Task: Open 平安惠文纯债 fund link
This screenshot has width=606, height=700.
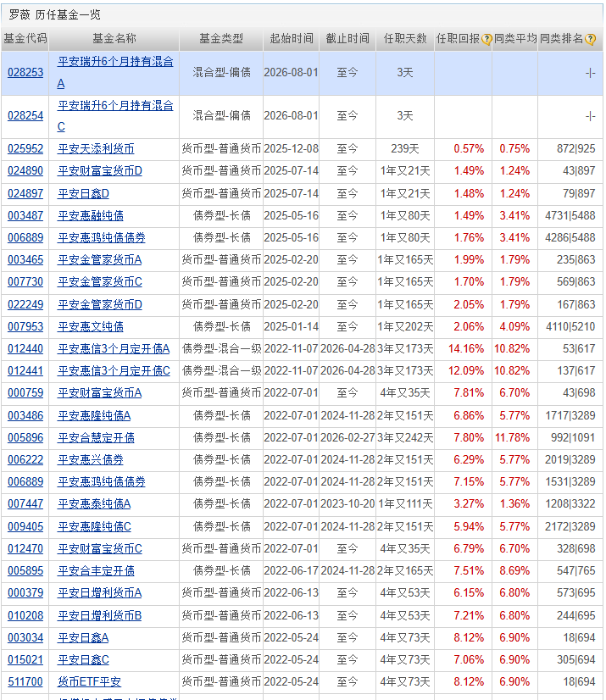Action: (91, 327)
